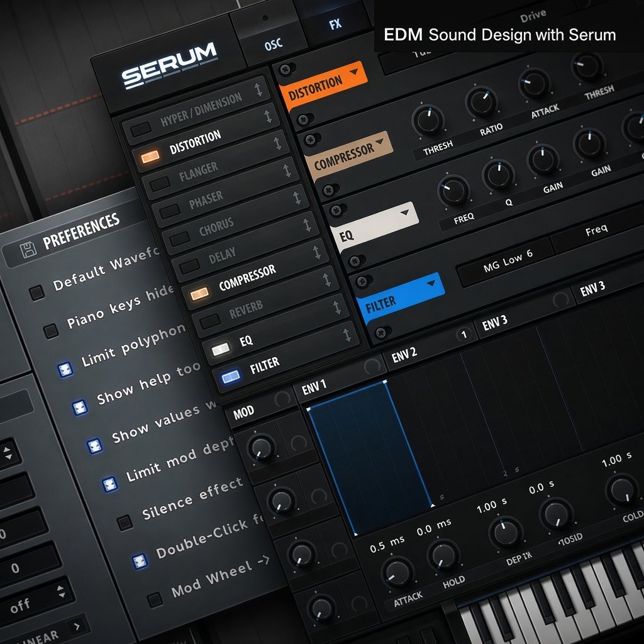This screenshot has width=644, height=644.
Task: Click reorder arrows on Hyper/Dimension row
Action: coord(258,89)
